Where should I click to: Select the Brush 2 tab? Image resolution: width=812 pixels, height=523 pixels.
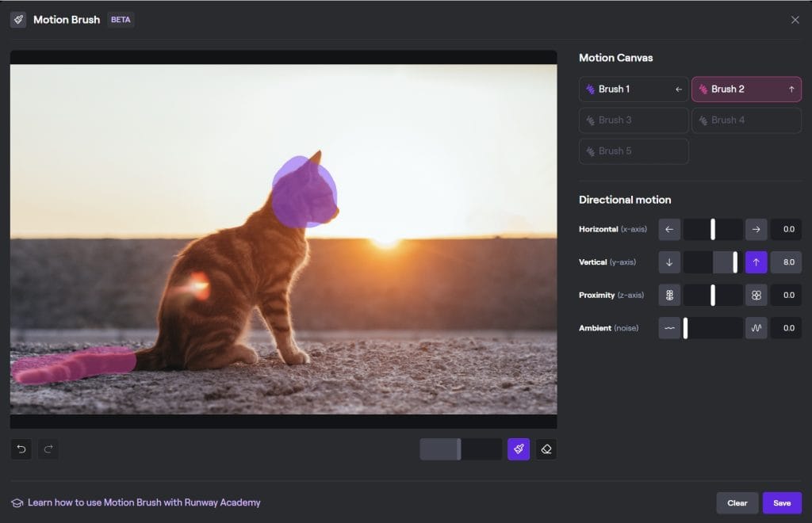coord(746,90)
